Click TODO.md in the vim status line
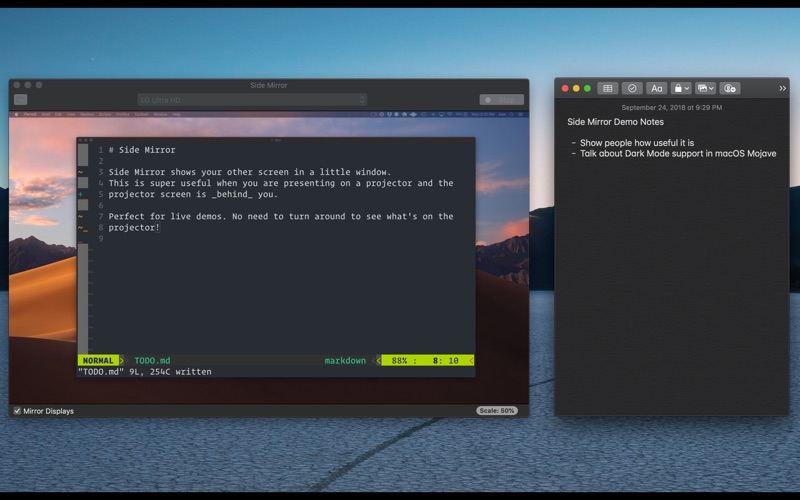 [152, 360]
